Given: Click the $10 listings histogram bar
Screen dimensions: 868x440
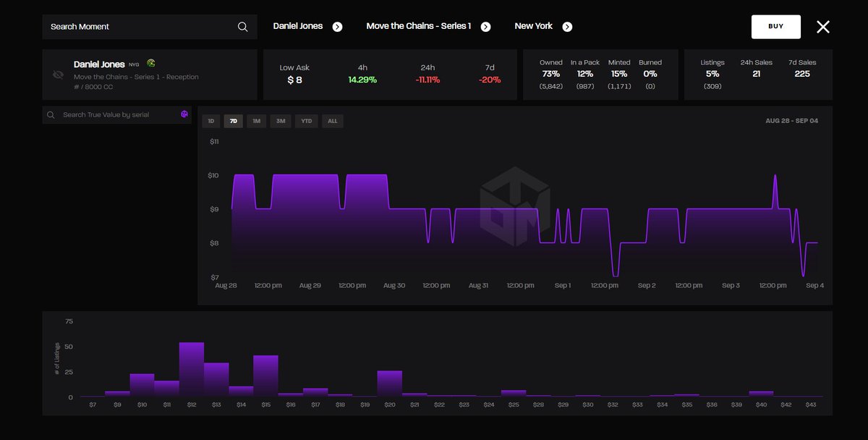Looking at the screenshot, I should click(x=142, y=386).
